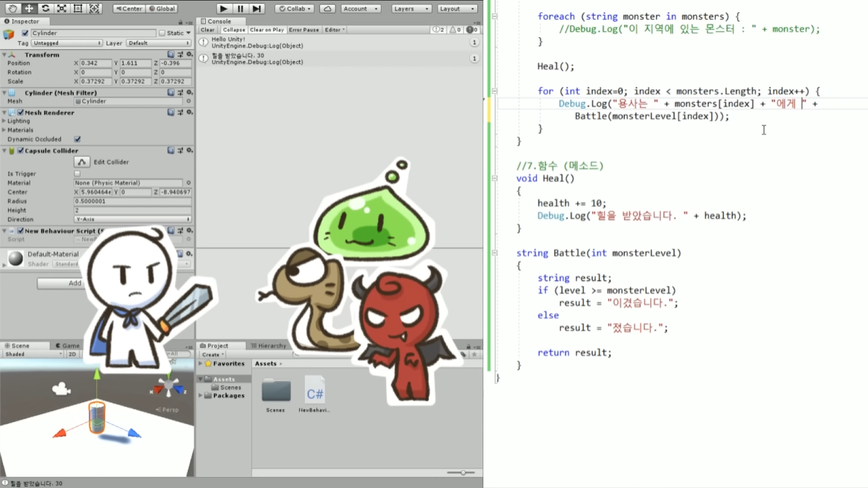Screen dimensions: 868x488
Task: Click the Console Clear button
Action: click(207, 29)
